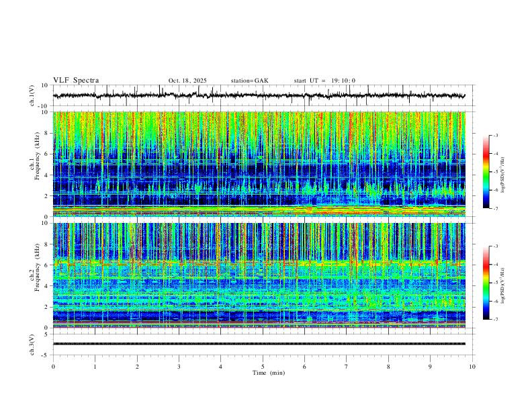This screenshot has height=411, width=532.
Task: Click tick label "1" on the time axis
Action: [x=95, y=367]
